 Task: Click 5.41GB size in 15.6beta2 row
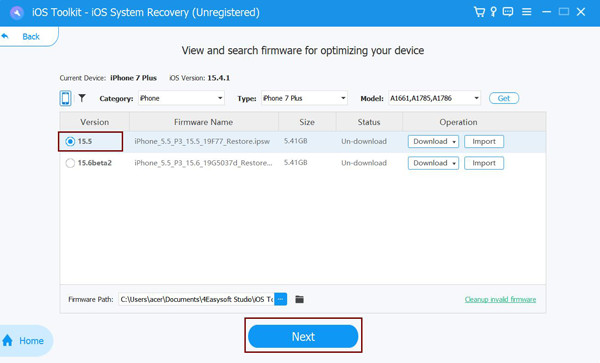tap(295, 163)
